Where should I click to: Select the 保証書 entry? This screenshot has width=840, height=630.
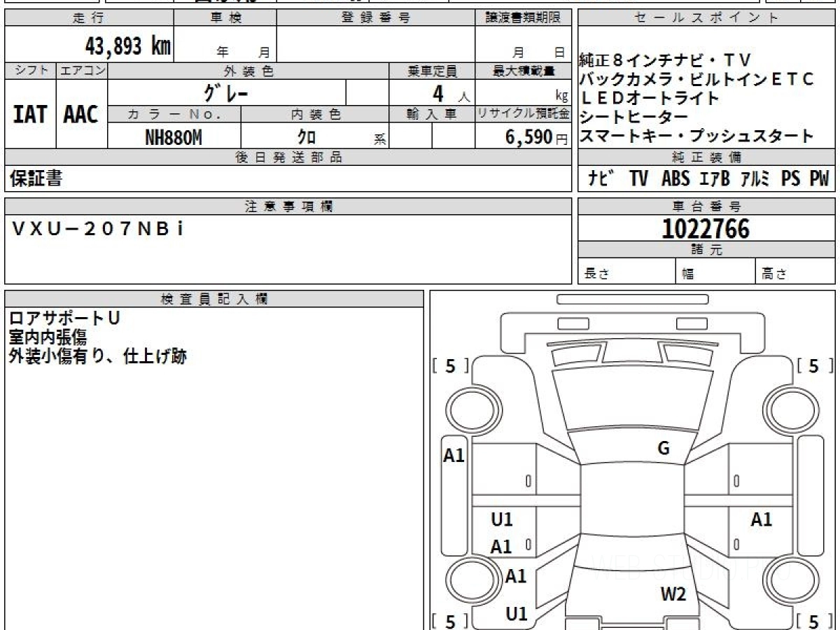click(36, 178)
